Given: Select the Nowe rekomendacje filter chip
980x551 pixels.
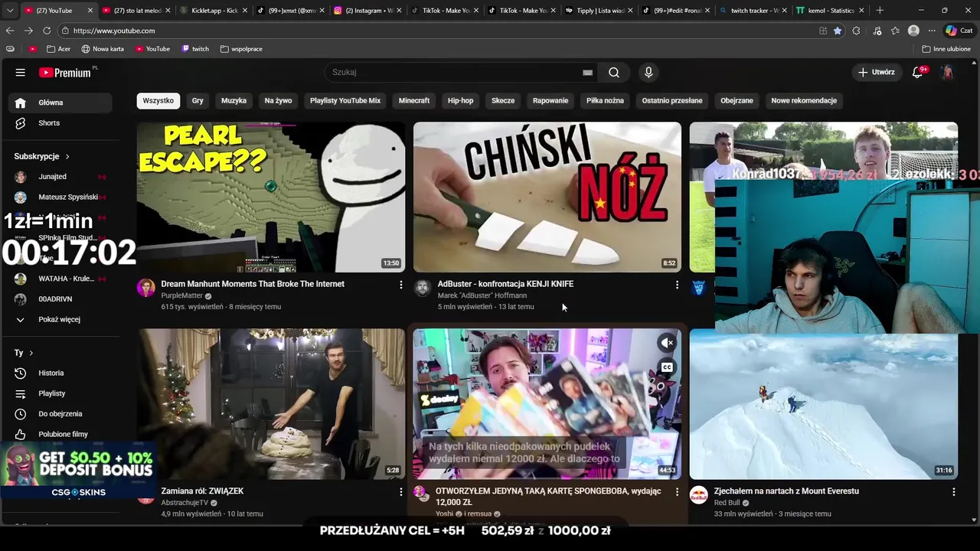Looking at the screenshot, I should tap(804, 101).
